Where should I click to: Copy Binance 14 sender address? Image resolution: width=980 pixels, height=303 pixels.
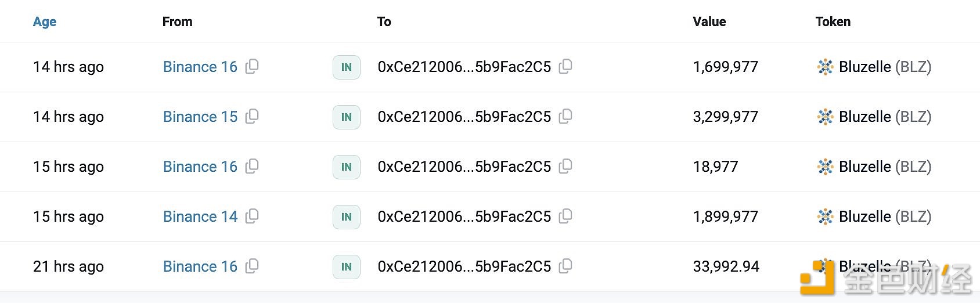click(252, 216)
